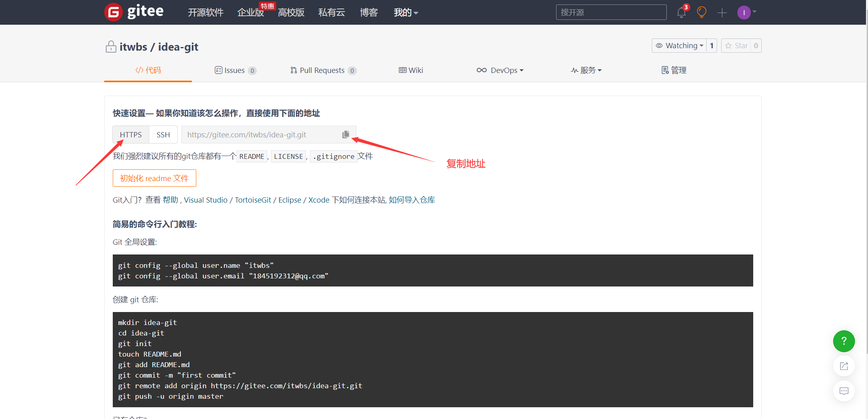
Task: Open 开源软件 in top navigation
Action: click(x=206, y=13)
